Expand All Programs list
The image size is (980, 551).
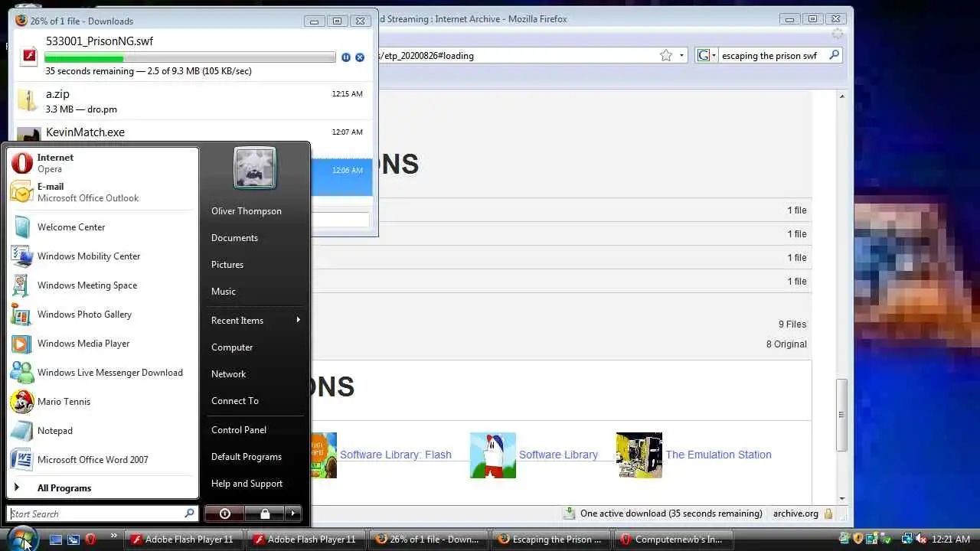tap(102, 488)
